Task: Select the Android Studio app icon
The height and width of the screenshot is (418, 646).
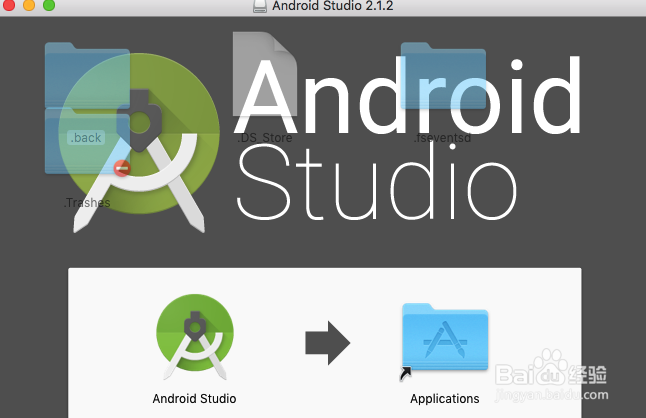Action: click(194, 337)
